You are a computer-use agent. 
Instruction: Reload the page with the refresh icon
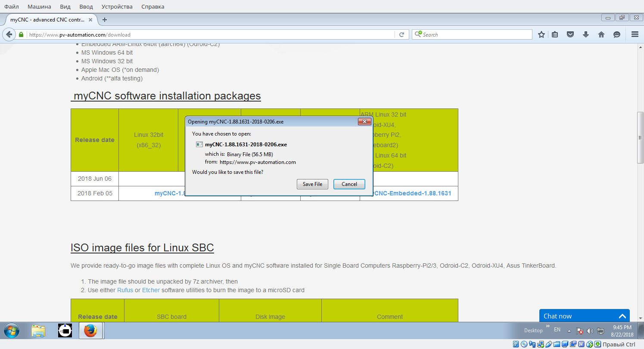point(401,34)
